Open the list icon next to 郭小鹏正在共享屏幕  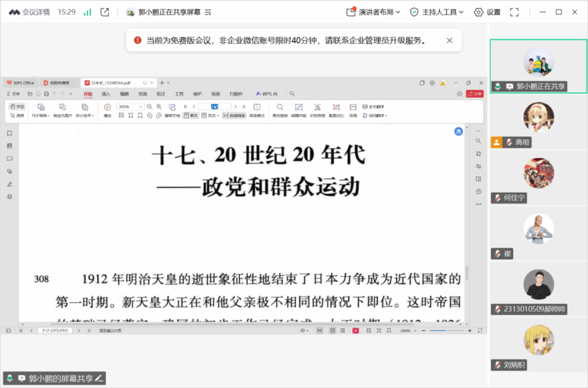coord(208,12)
